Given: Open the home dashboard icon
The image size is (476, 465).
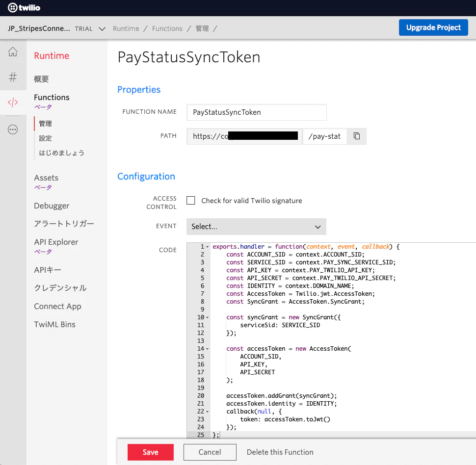Looking at the screenshot, I should click(13, 52).
